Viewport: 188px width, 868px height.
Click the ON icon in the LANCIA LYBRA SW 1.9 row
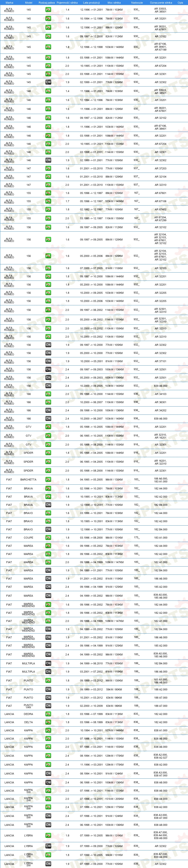[48, 864]
